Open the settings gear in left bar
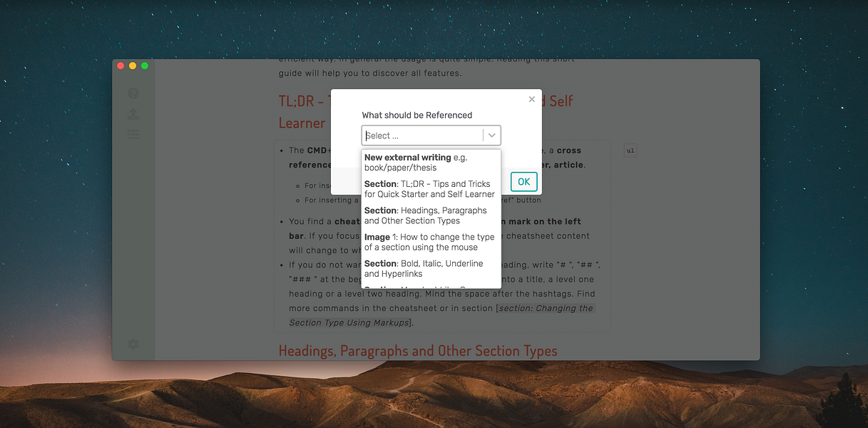 (133, 344)
